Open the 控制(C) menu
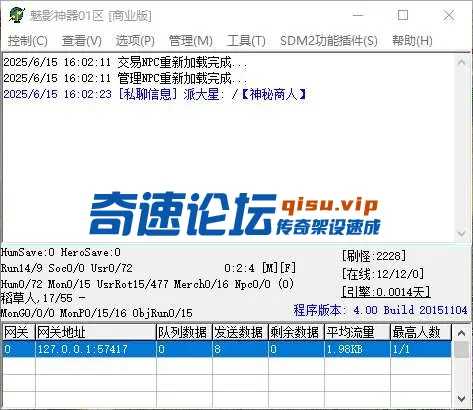The image size is (473, 410). point(28,41)
